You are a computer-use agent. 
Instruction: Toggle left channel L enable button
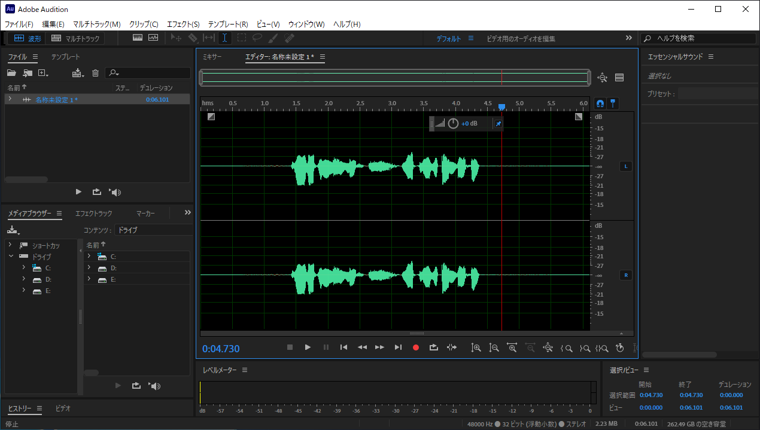(x=626, y=166)
